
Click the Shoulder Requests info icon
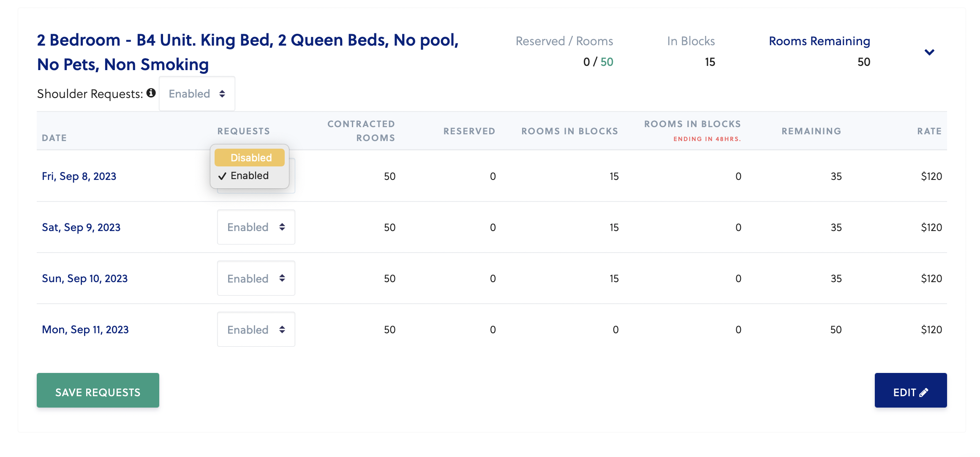[151, 93]
